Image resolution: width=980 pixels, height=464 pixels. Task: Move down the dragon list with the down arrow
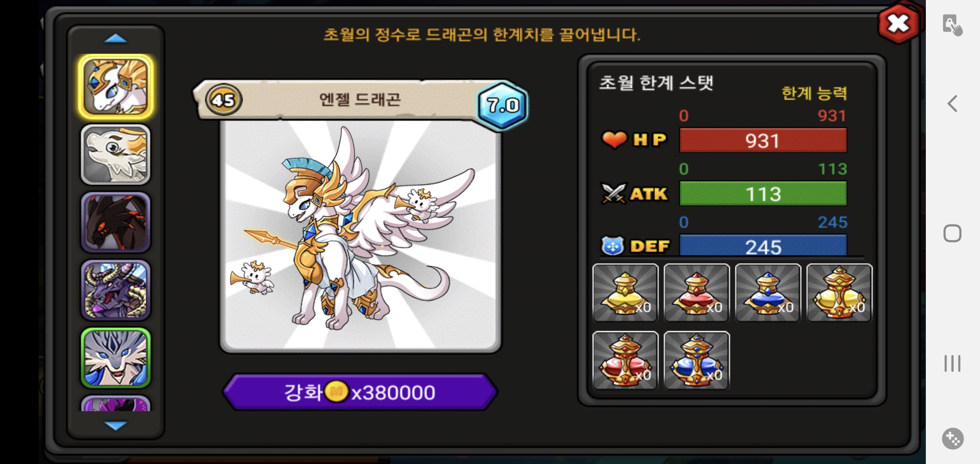tap(116, 425)
